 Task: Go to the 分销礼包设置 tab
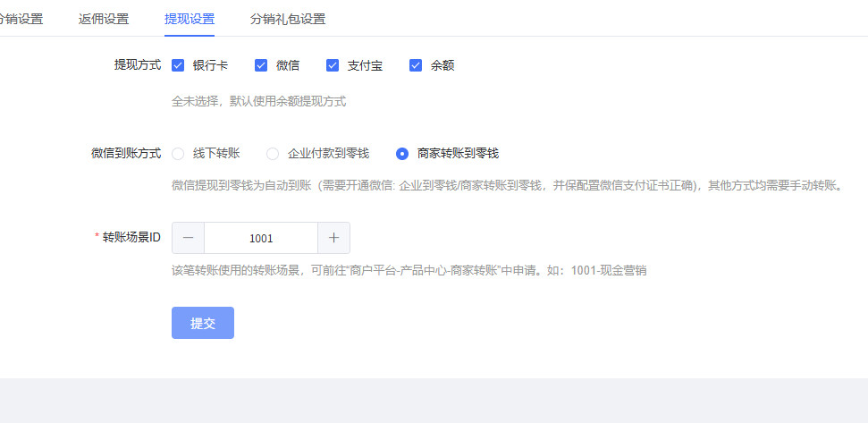(x=288, y=19)
